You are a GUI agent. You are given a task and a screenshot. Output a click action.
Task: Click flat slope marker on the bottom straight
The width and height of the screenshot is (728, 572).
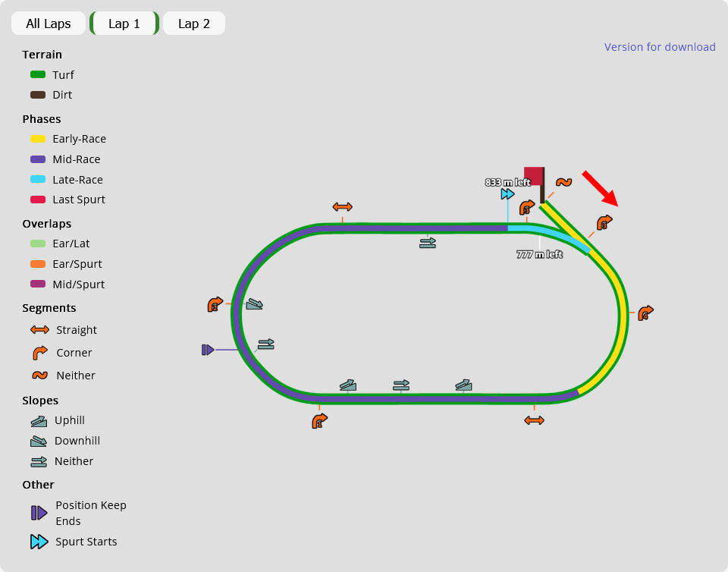(x=401, y=385)
